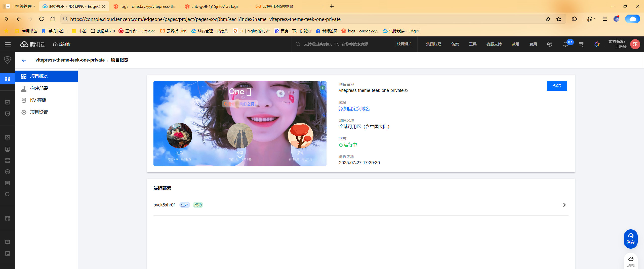The image size is (644, 269).
Task: Click the image icon at bottom of left rail
Action: [x=8, y=253]
